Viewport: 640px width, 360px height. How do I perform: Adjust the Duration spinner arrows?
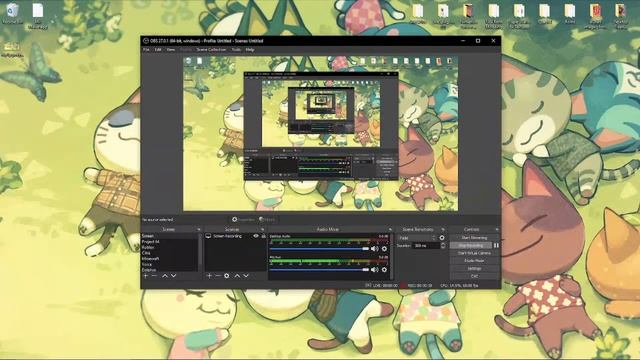click(x=443, y=245)
